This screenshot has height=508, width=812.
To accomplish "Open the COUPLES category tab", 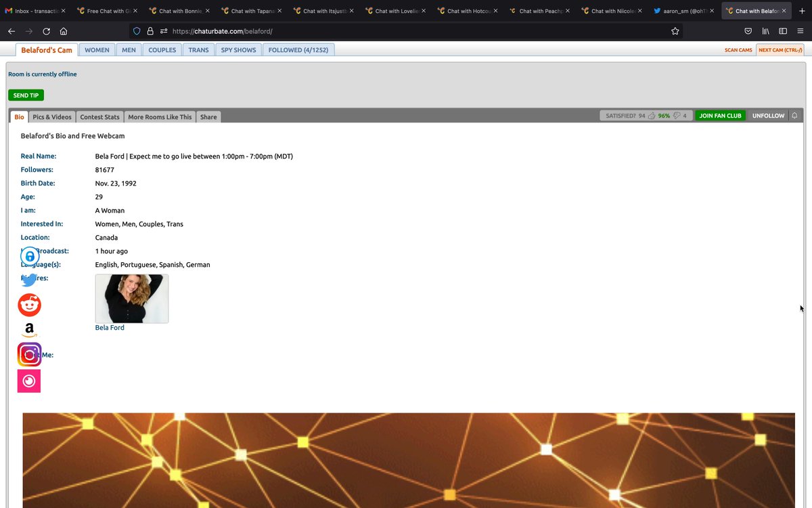I will point(162,50).
